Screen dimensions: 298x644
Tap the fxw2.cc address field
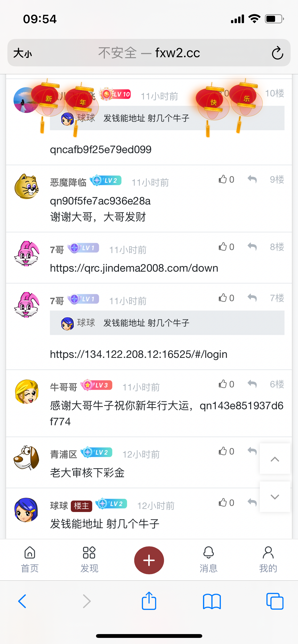click(x=149, y=53)
